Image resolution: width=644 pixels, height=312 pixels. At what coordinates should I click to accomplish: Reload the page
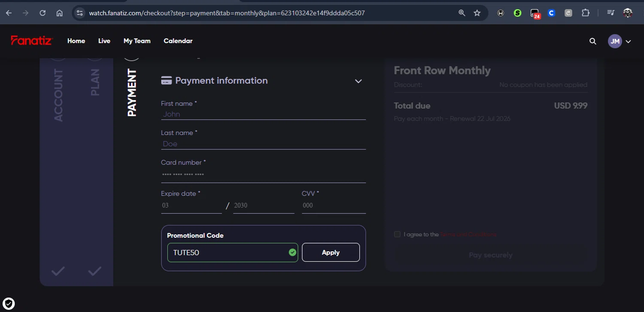[x=43, y=13]
